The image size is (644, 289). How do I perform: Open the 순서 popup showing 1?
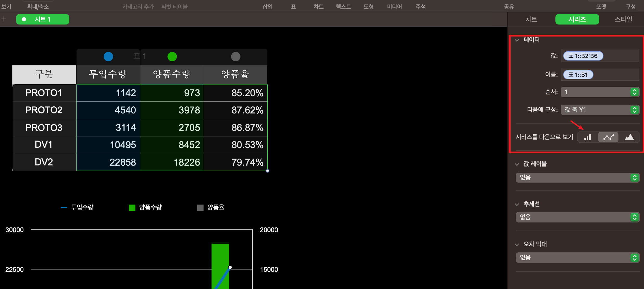(x=600, y=92)
